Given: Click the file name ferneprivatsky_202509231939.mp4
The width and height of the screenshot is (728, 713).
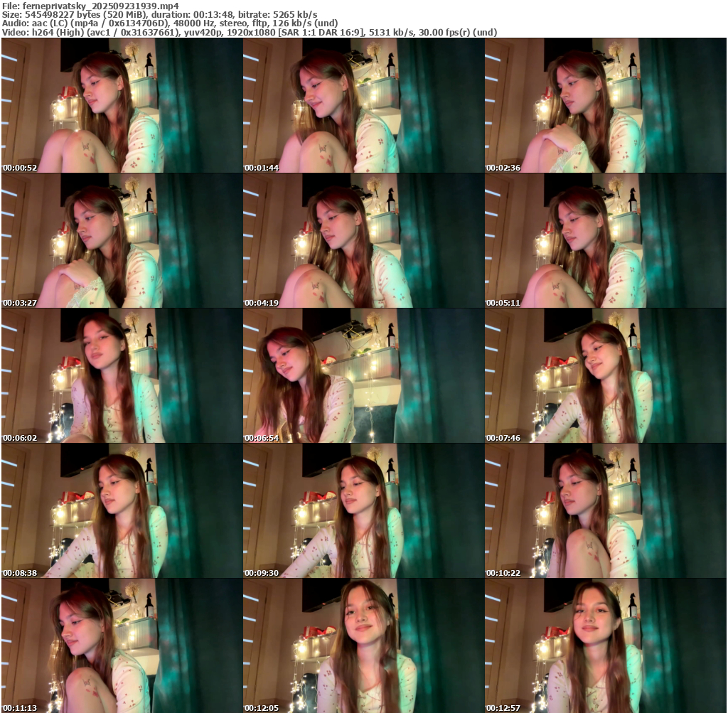Looking at the screenshot, I should coord(101,6).
